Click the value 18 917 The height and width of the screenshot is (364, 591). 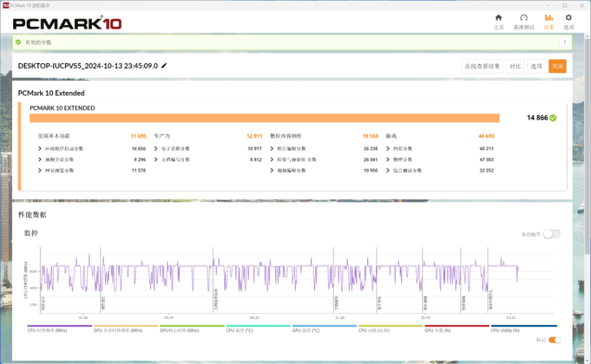(x=254, y=149)
